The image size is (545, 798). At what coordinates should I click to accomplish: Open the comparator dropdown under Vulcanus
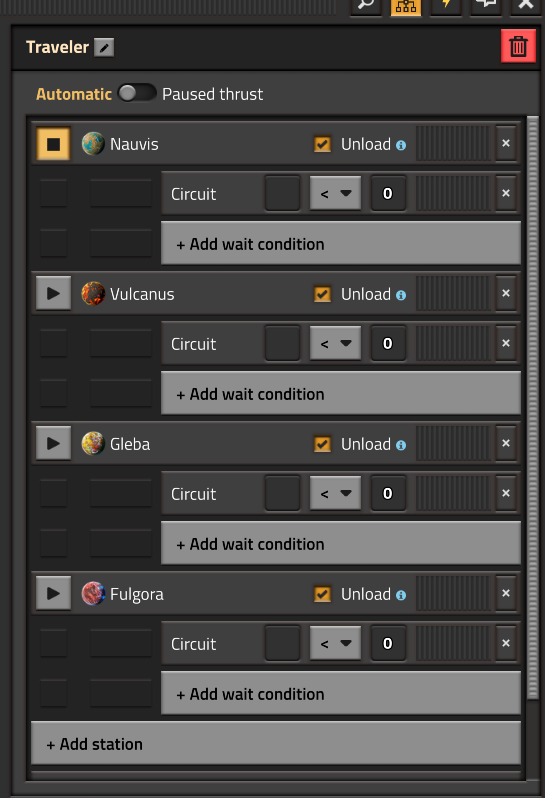click(x=335, y=344)
